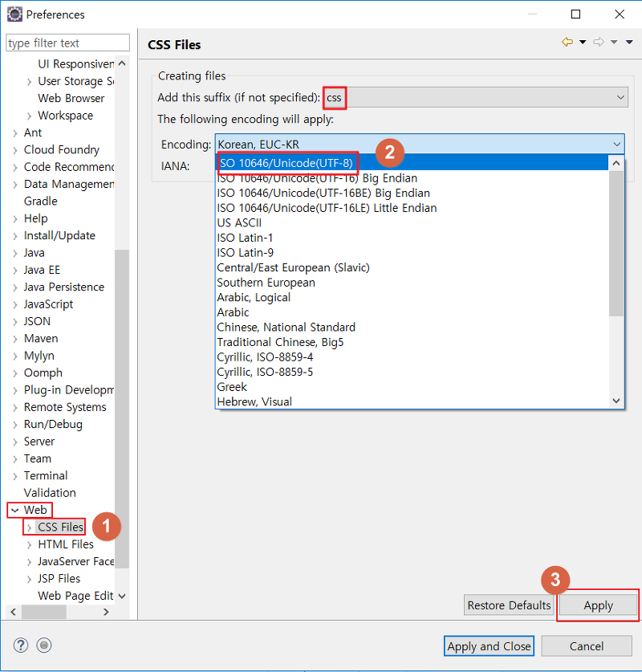Open the forward history dropdown arrow

614,42
